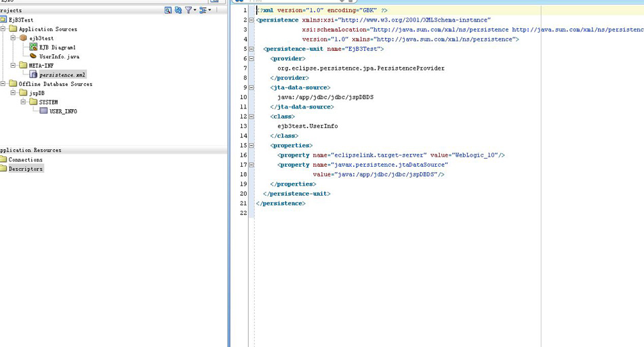Select the jspDB label in tree
Viewport: 644px width, 347px height.
tap(37, 94)
